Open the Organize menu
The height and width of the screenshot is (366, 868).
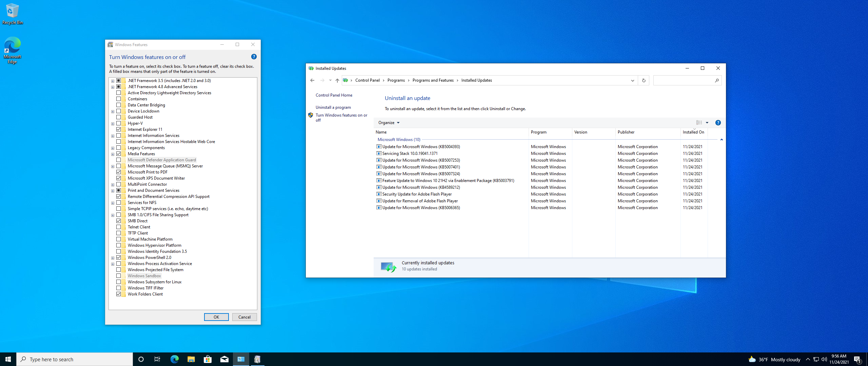coord(389,123)
